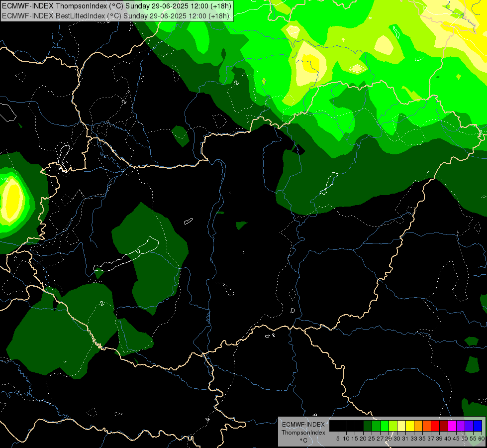Click the amber 33–35 legend swatch
487x448 pixels.
[x=418, y=426]
